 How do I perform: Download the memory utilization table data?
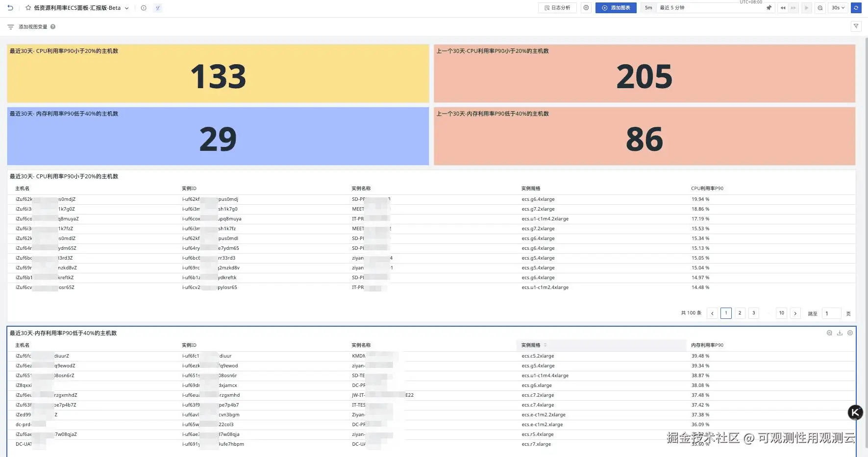click(x=840, y=333)
